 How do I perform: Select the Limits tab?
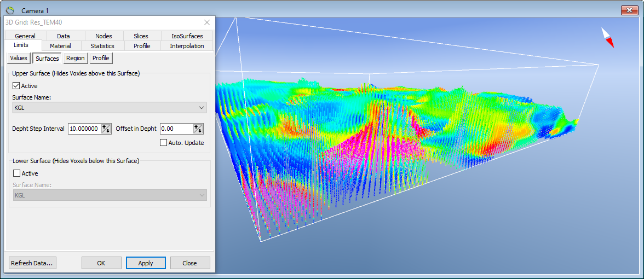pos(21,45)
